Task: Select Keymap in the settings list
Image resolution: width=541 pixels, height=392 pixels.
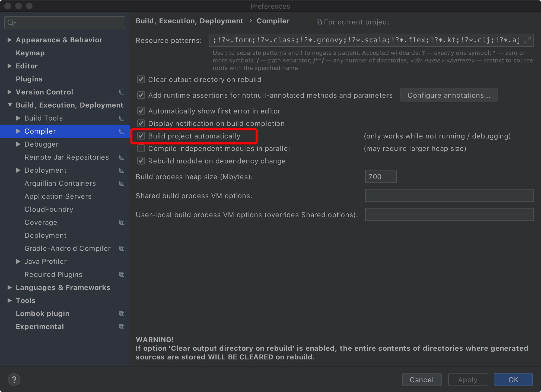Action: [x=30, y=53]
